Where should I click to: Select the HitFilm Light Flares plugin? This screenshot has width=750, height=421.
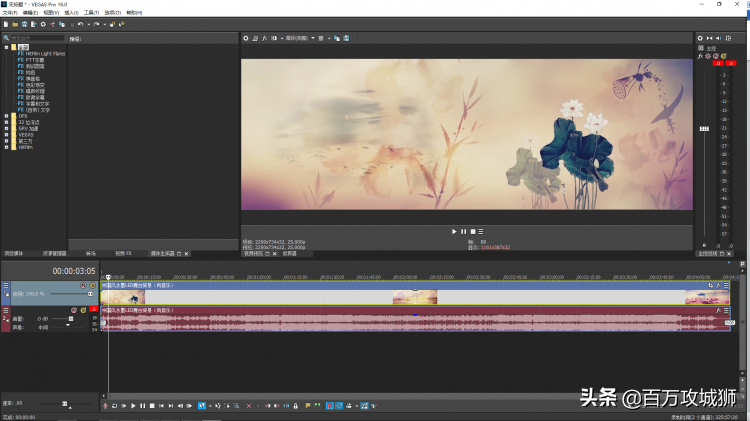[x=44, y=53]
